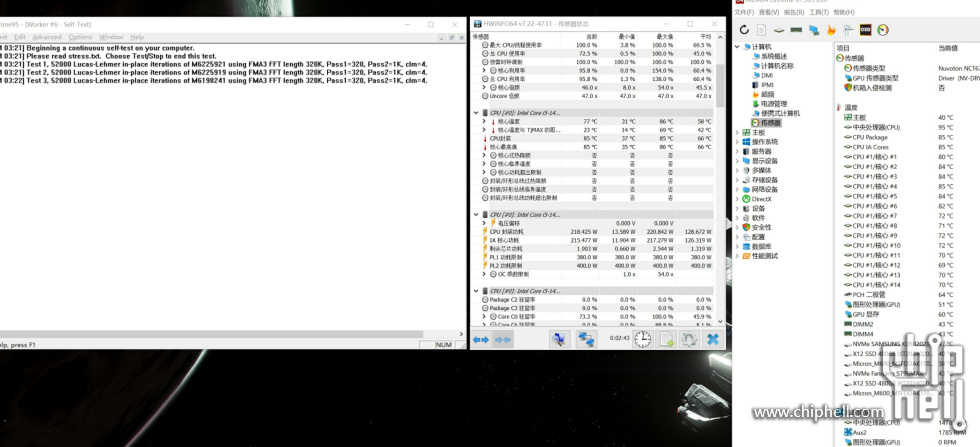Expand 存储设备 node in AIDA64 tree
The width and height of the screenshot is (980, 447).
[736, 180]
